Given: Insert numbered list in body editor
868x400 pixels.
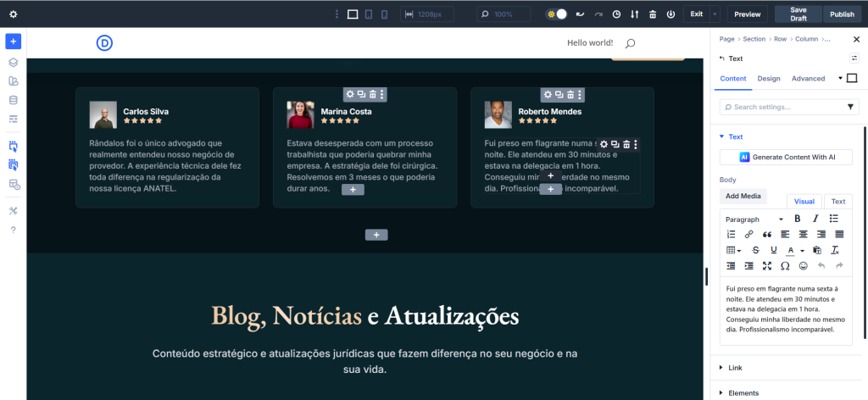Looking at the screenshot, I should click(731, 234).
